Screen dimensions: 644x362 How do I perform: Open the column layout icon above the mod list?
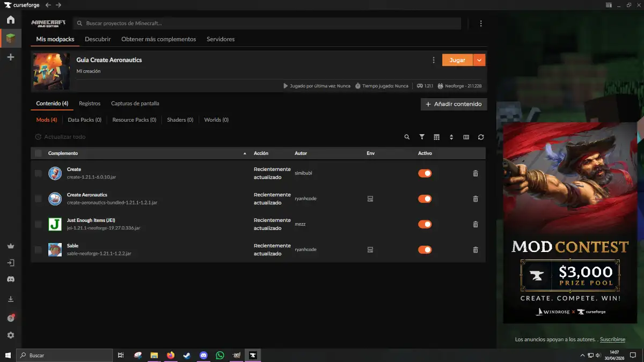(466, 137)
